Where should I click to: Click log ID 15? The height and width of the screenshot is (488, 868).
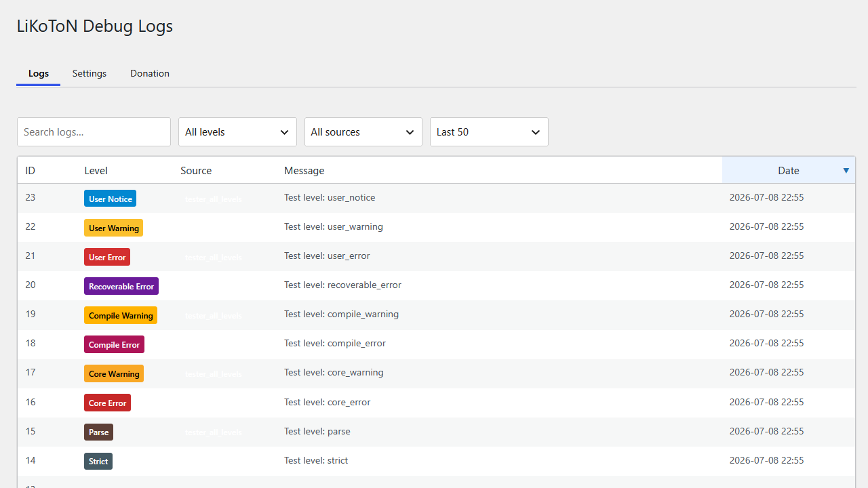(31, 432)
